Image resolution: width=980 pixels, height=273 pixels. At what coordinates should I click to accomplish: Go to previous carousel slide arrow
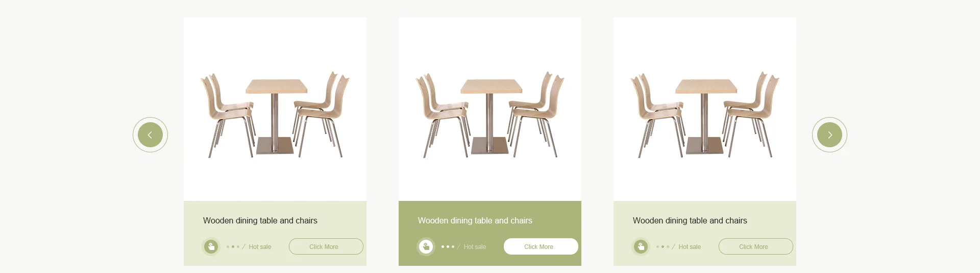150,135
